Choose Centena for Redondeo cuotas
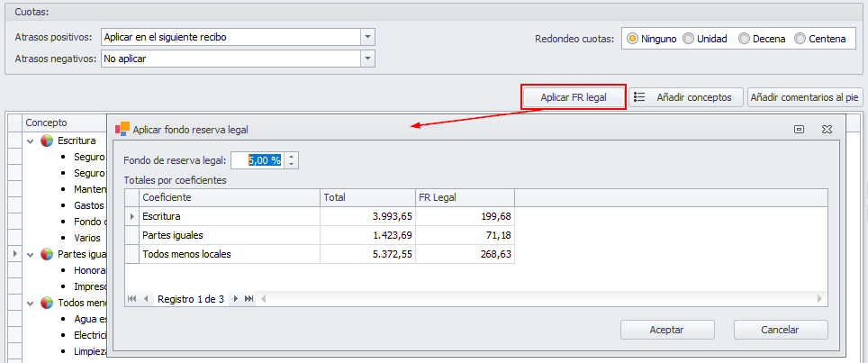 [800, 39]
